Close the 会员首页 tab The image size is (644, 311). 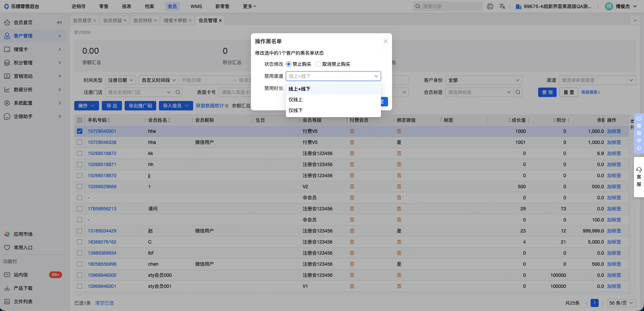coord(95,20)
